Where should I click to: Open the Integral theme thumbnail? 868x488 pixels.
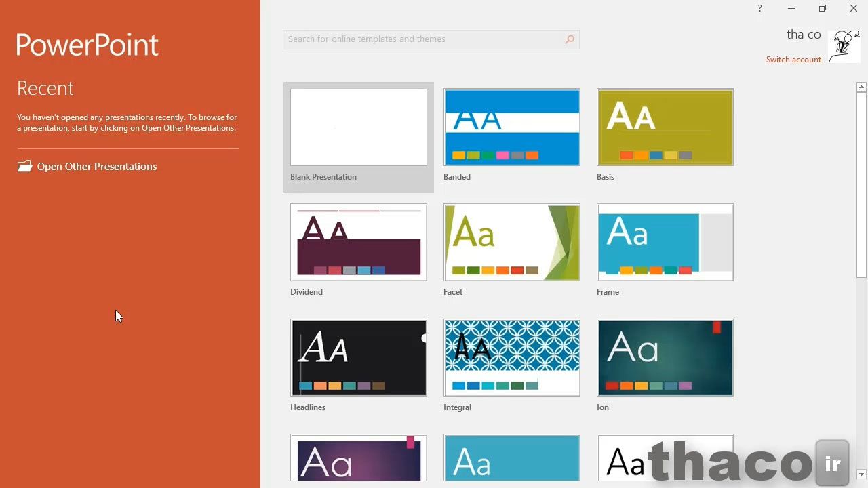[512, 358]
